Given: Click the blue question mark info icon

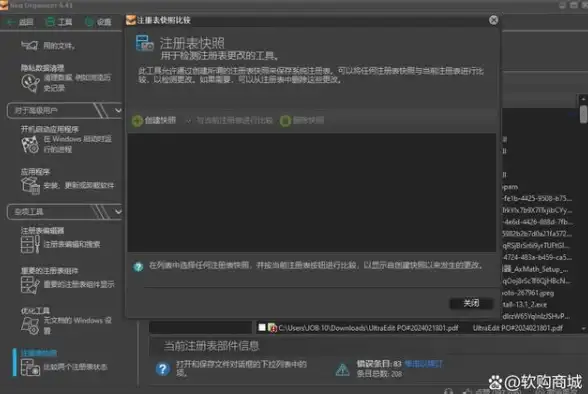Looking at the screenshot, I should [x=163, y=369].
